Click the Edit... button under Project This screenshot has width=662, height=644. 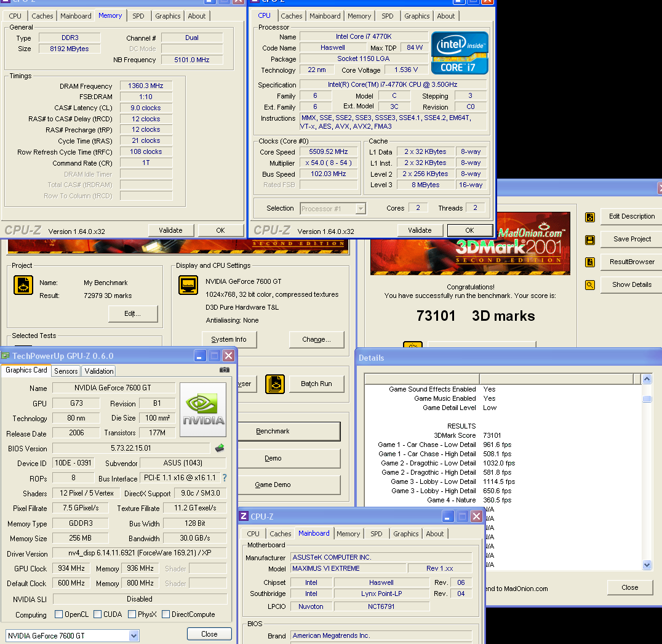pos(132,313)
